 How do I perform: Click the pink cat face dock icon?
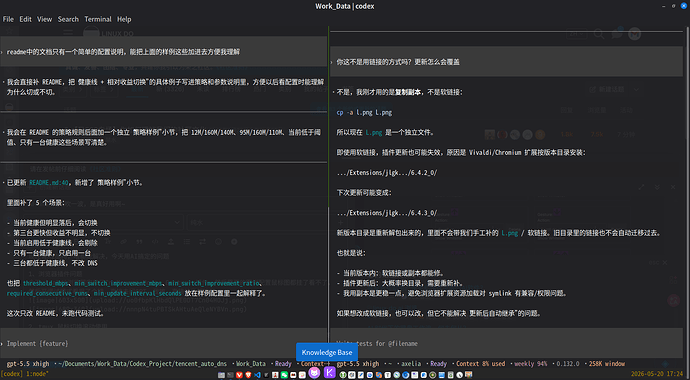(314, 373)
